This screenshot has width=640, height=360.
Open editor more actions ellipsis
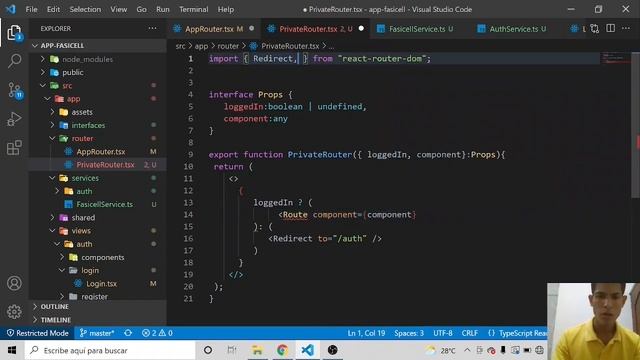[626, 28]
